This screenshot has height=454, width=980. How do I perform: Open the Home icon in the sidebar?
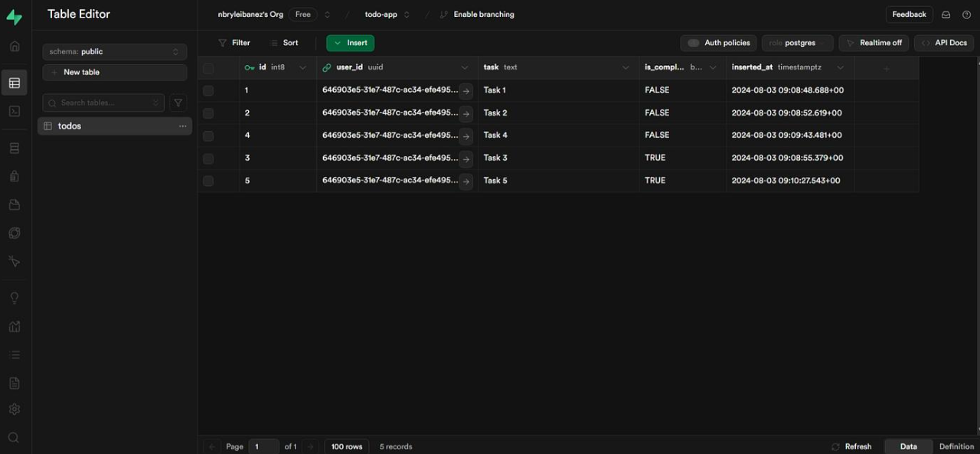[x=14, y=46]
